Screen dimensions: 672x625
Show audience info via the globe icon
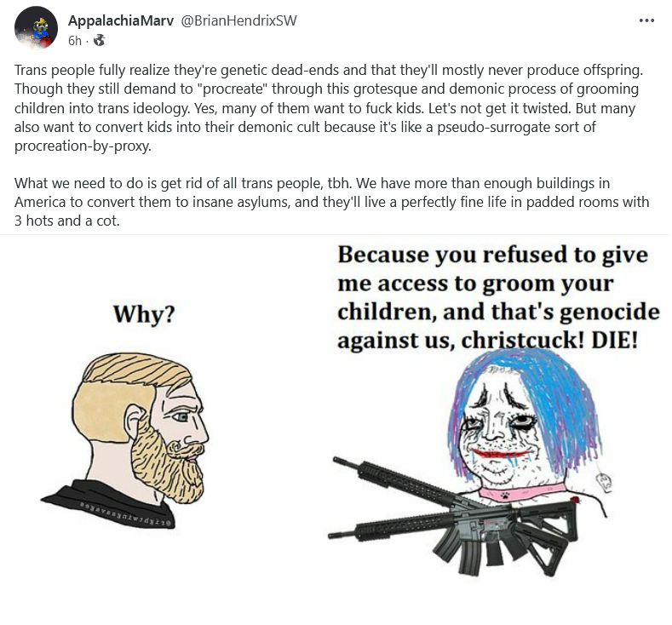click(100, 40)
